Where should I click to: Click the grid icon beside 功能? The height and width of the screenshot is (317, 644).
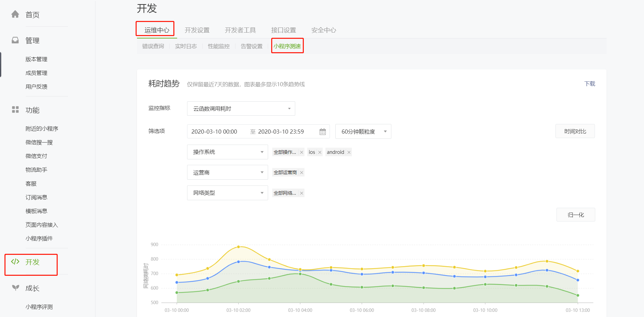coord(15,110)
